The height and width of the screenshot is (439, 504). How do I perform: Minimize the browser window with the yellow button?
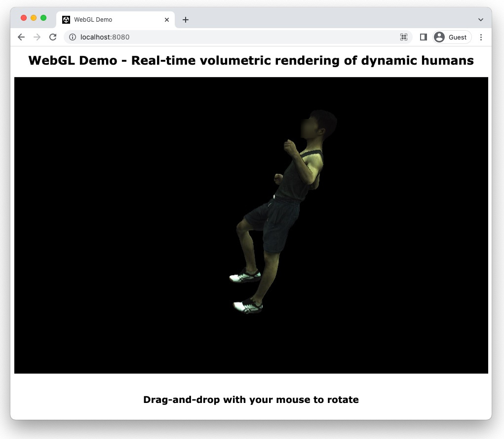[34, 18]
